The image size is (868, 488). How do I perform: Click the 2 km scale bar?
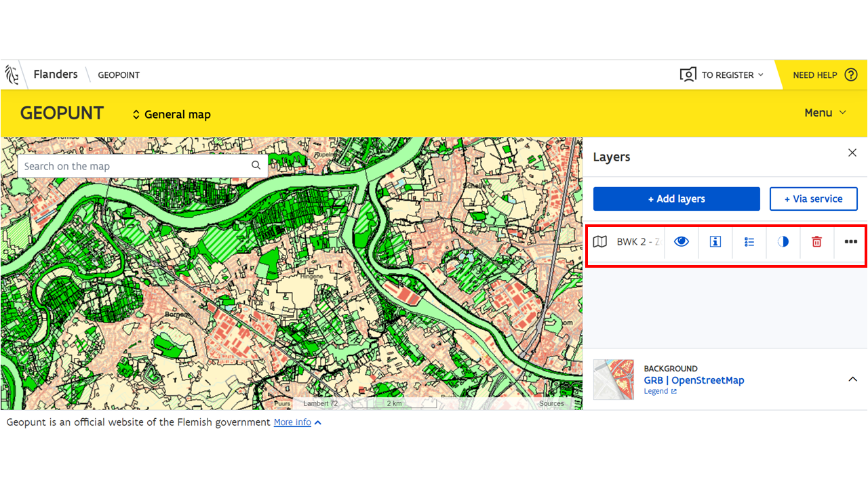pos(394,403)
